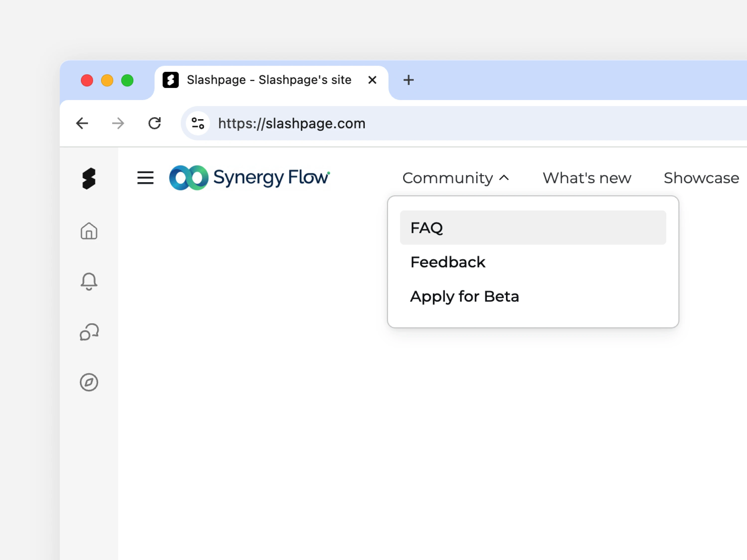Toggle the hamburger menu icon
Screen dimensions: 747x560
145,178
